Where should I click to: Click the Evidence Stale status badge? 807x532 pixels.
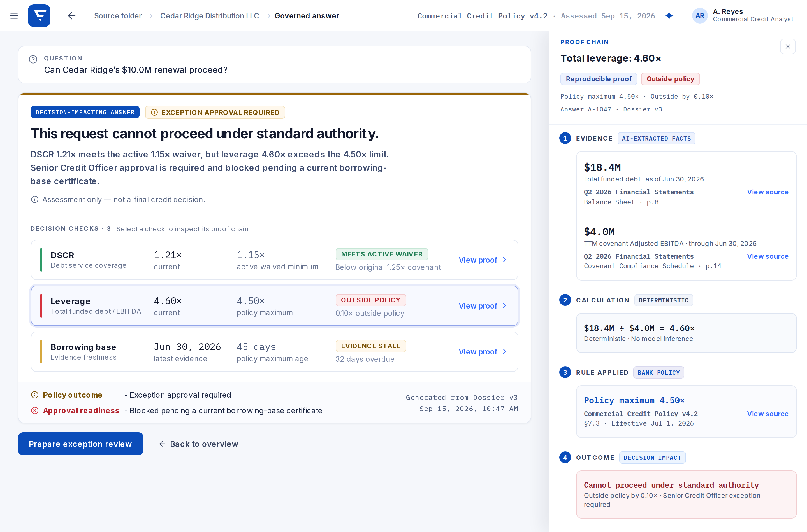click(371, 346)
